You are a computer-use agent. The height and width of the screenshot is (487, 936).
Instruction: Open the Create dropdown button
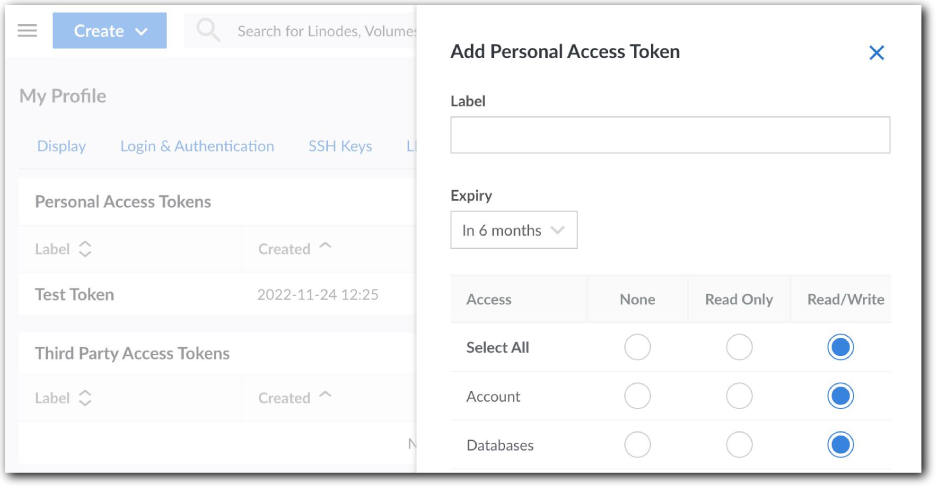[x=110, y=31]
